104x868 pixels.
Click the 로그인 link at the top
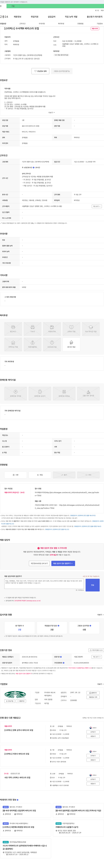[x=97, y=10]
